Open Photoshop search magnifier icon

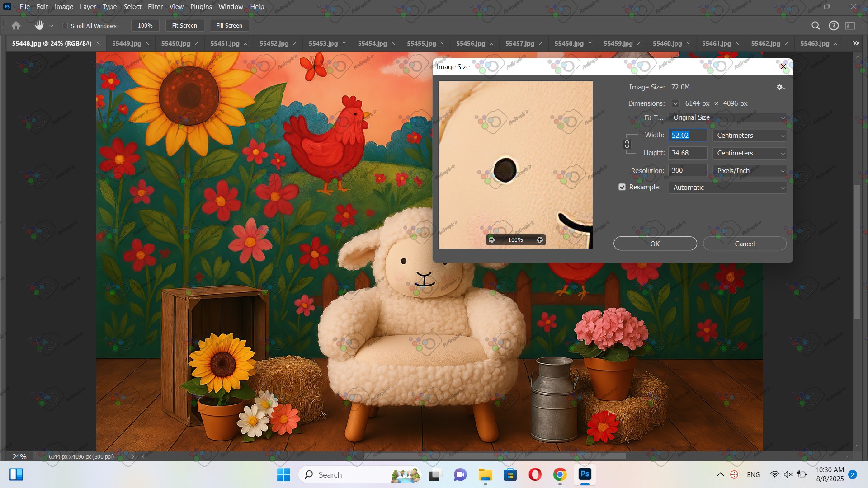pyautogui.click(x=816, y=26)
